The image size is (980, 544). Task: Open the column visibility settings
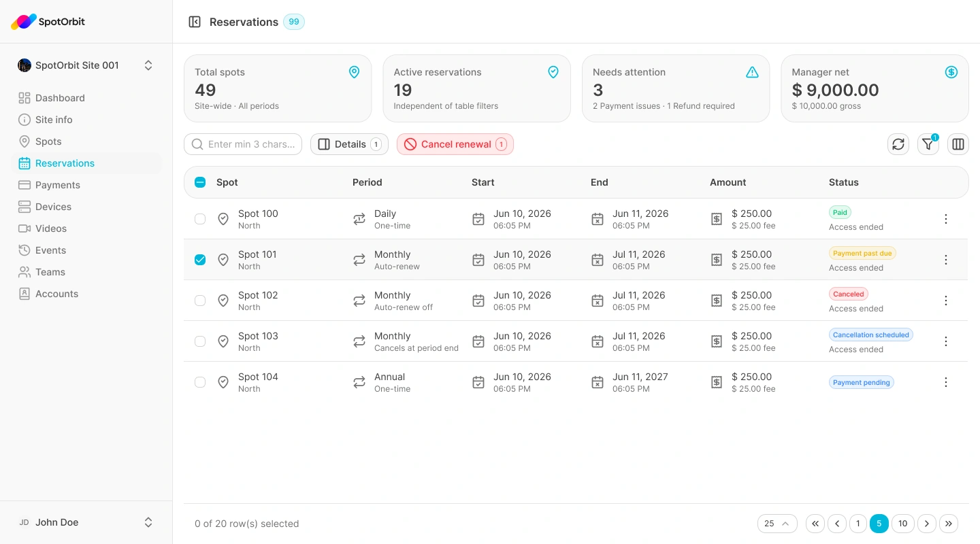tap(958, 144)
